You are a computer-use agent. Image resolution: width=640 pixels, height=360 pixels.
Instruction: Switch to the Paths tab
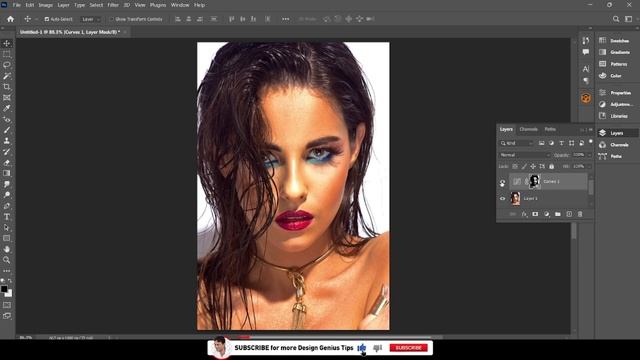click(550, 129)
